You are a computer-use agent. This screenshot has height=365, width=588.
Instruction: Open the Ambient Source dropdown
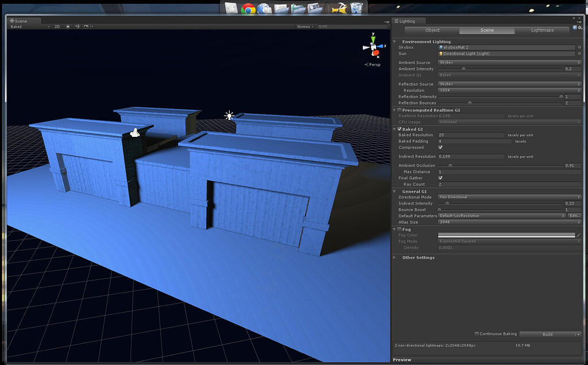coord(508,62)
